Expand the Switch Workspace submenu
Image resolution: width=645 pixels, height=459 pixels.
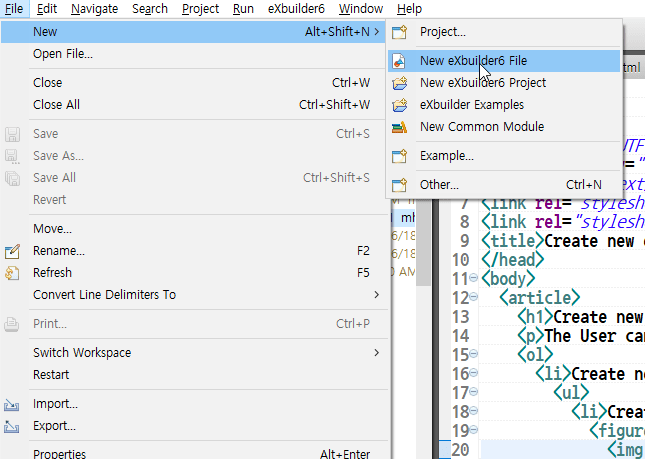point(376,353)
